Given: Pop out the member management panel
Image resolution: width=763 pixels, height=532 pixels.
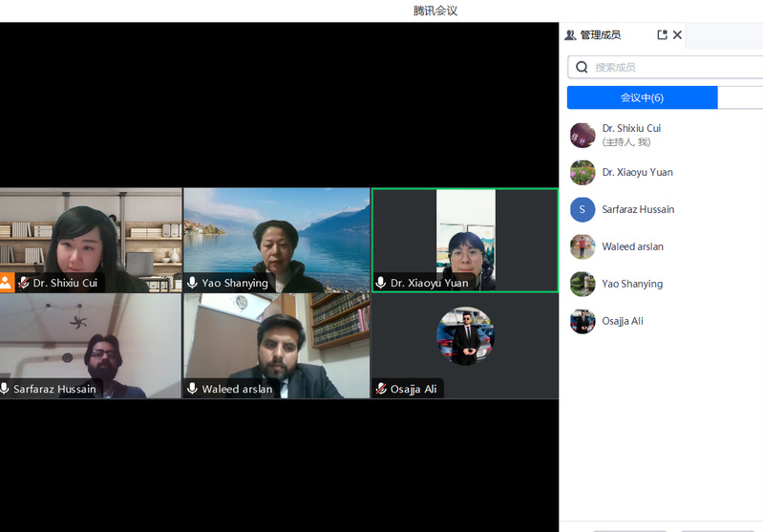Looking at the screenshot, I should point(662,34).
